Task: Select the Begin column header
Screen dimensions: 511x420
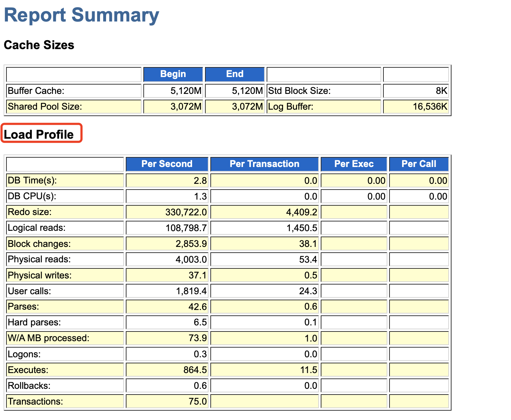Action: [x=173, y=74]
